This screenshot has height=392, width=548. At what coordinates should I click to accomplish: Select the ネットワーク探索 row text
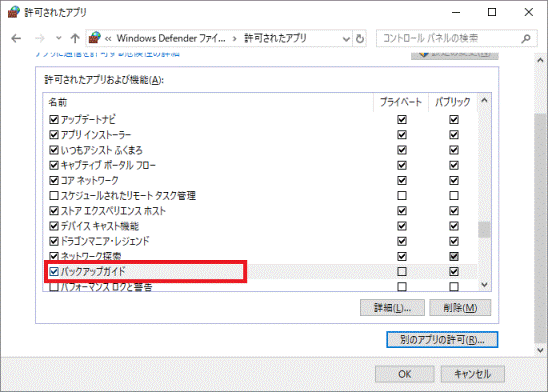click(x=91, y=256)
